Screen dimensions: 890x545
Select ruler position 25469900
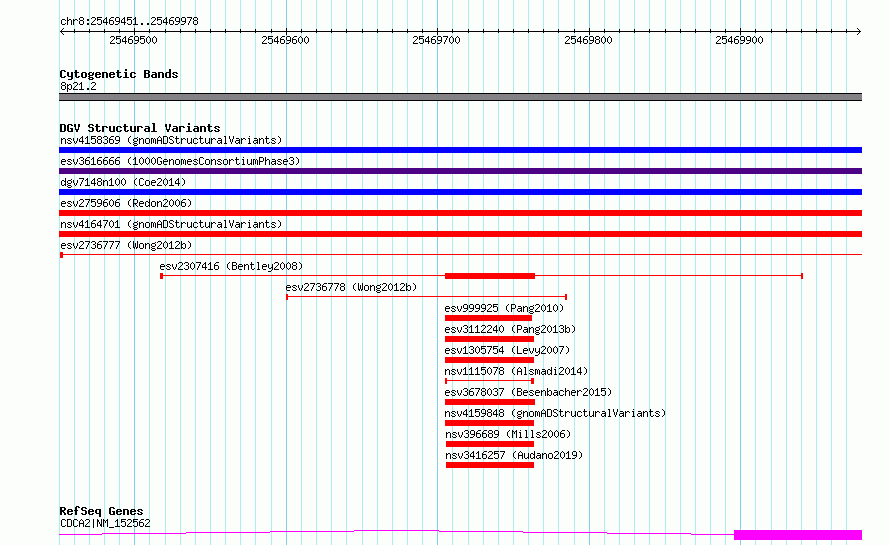740,40
